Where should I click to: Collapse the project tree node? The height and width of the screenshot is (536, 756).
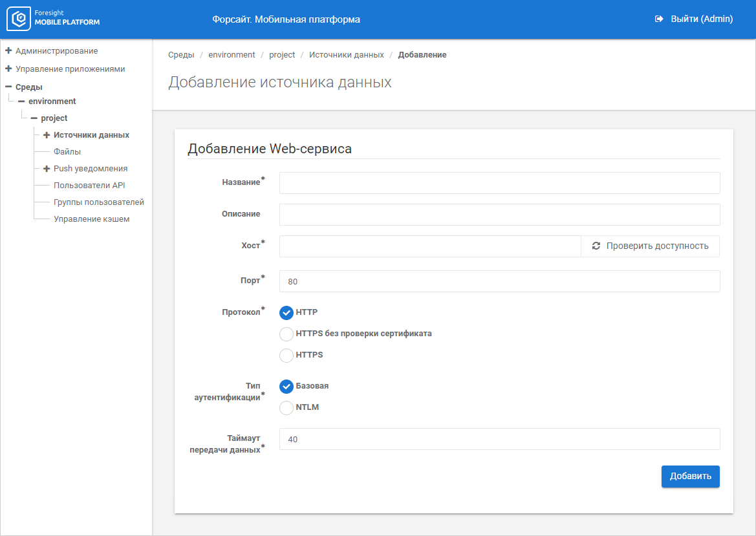[x=34, y=118]
